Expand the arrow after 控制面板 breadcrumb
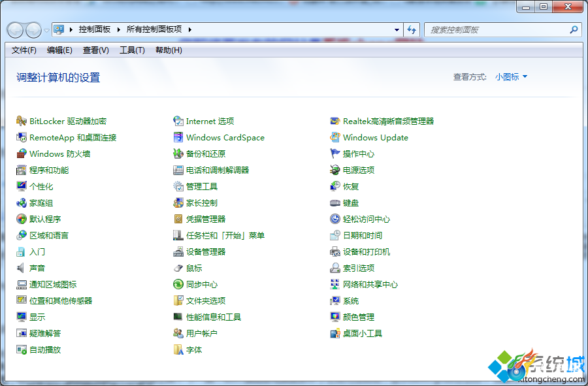This screenshot has width=588, height=386. coord(118,29)
